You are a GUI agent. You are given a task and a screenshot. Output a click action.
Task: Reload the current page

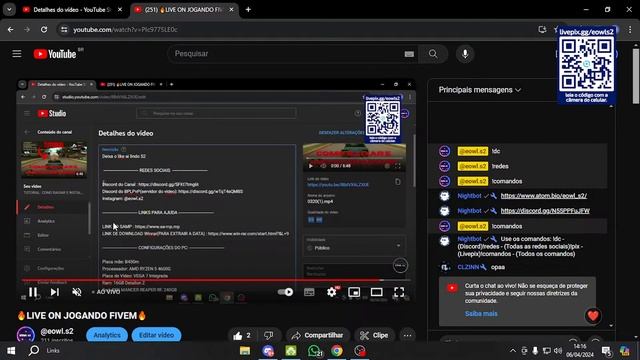pyautogui.click(x=44, y=29)
